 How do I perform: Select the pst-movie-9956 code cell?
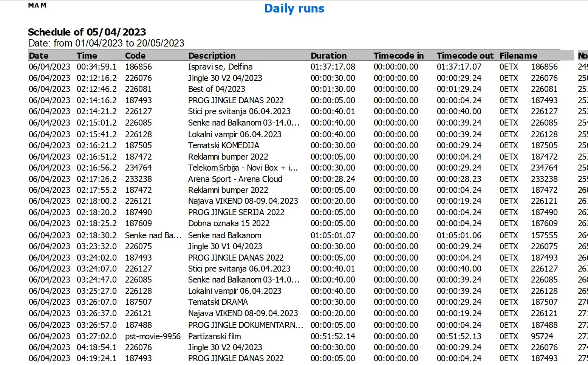153,337
